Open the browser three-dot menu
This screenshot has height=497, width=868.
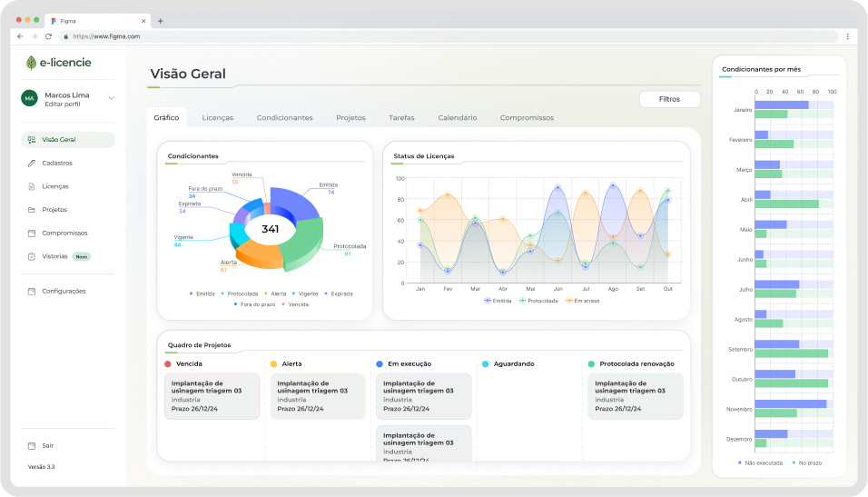(x=847, y=36)
